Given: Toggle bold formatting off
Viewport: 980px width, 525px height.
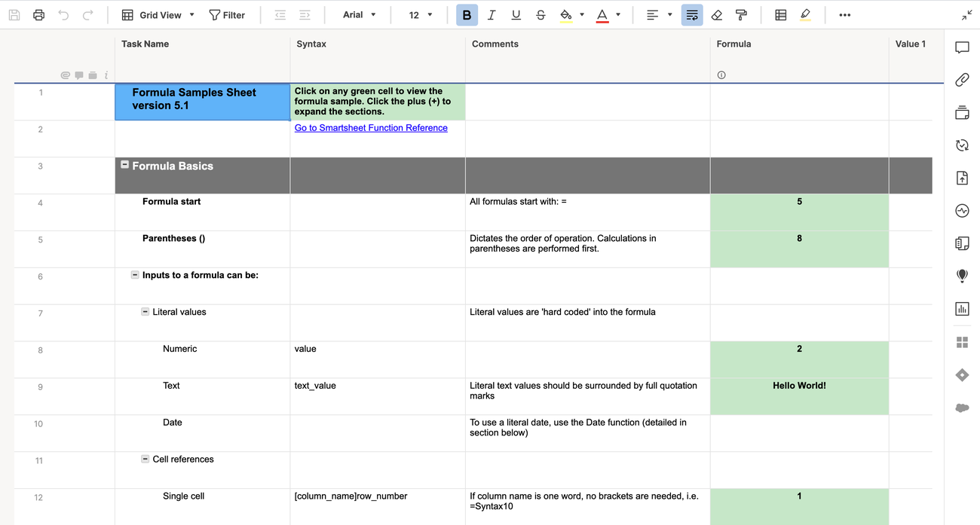Looking at the screenshot, I should pos(466,14).
